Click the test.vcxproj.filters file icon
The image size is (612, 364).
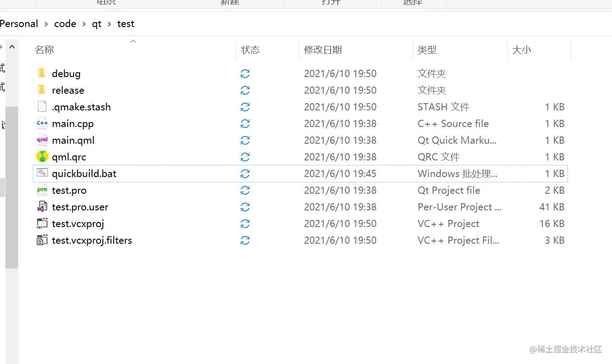tap(42, 240)
